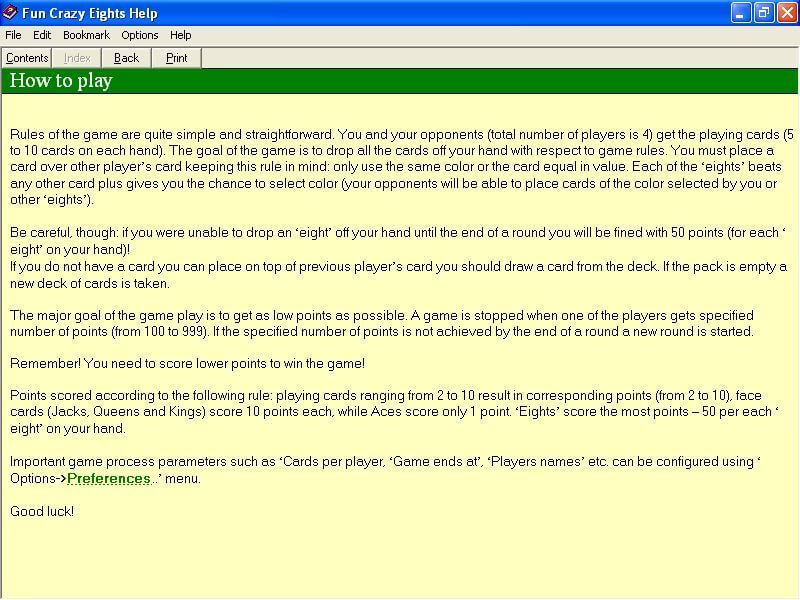Screen dimensions: 800x600
Task: Go Back to previous help topic
Action: tap(127, 58)
